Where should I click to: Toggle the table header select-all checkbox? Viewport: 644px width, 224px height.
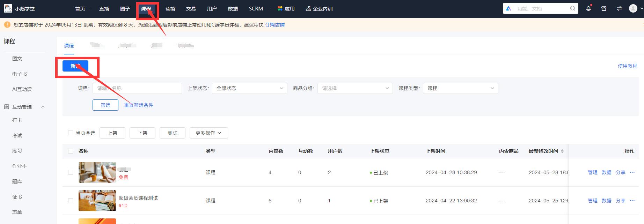tap(71, 151)
